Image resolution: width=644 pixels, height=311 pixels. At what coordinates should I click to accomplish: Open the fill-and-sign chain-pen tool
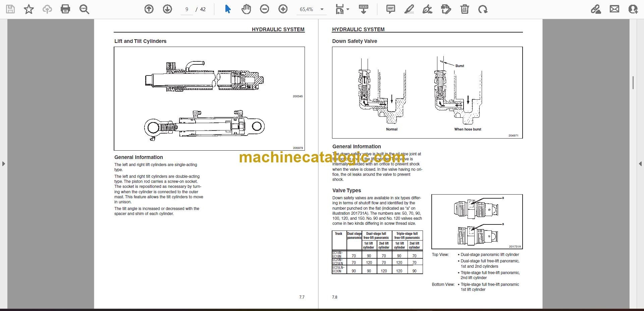point(596,9)
